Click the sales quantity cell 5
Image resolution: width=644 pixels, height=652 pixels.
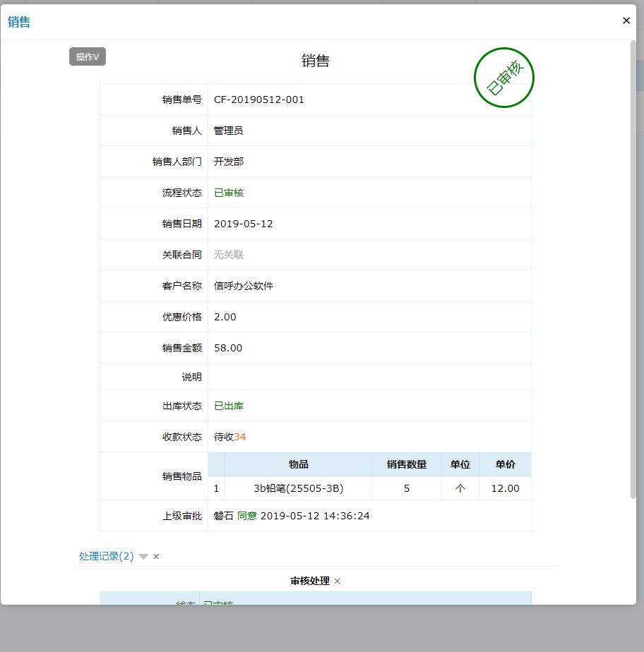tap(407, 488)
